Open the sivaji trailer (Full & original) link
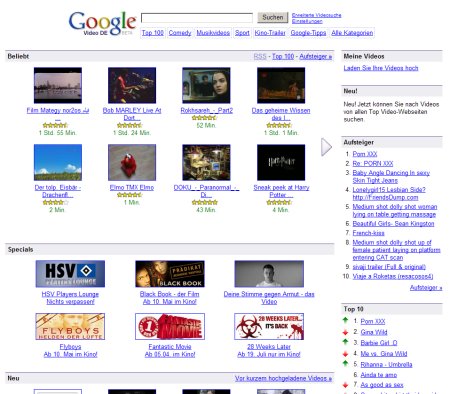 coord(389,267)
